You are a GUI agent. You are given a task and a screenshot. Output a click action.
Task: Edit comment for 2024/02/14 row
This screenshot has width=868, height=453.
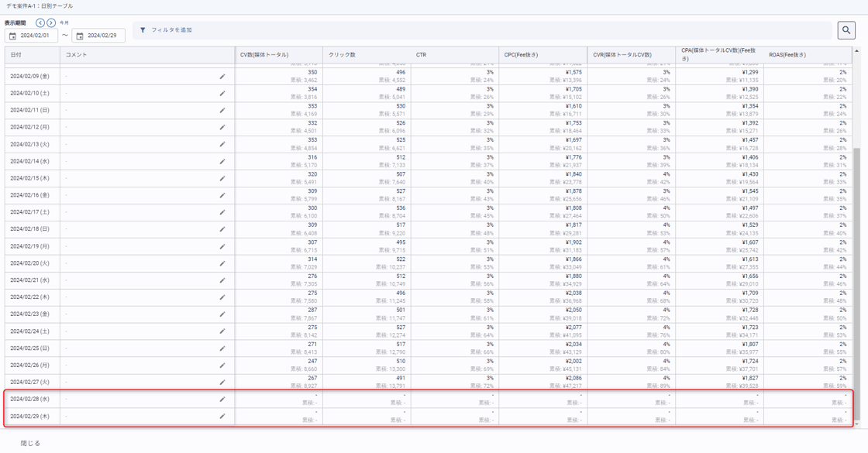222,161
